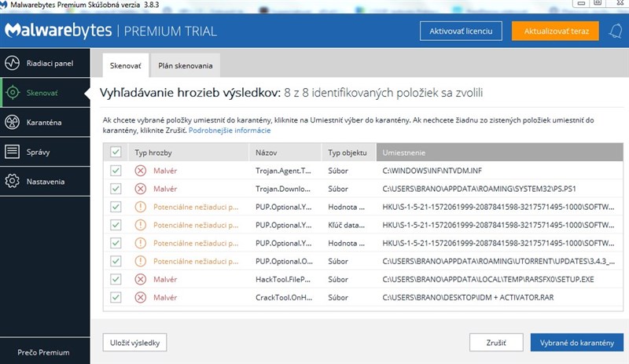Click the Uložiť výsledky button
The image size is (629, 364).
(x=134, y=343)
